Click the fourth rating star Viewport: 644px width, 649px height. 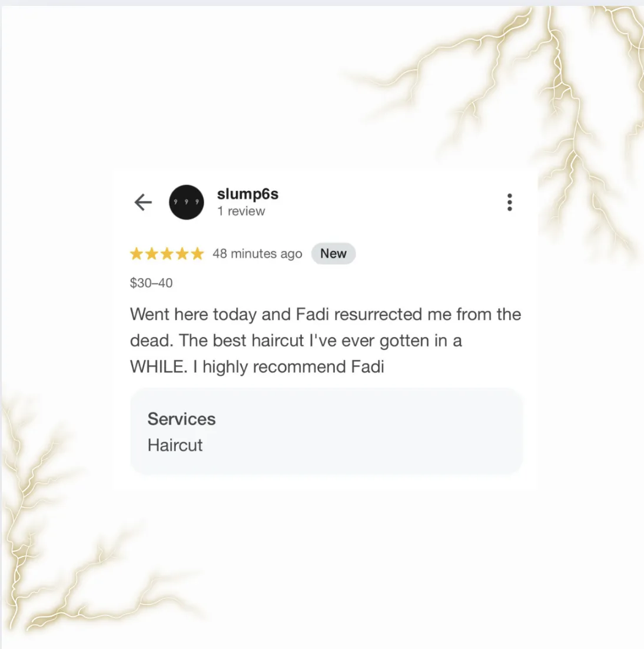click(x=182, y=253)
